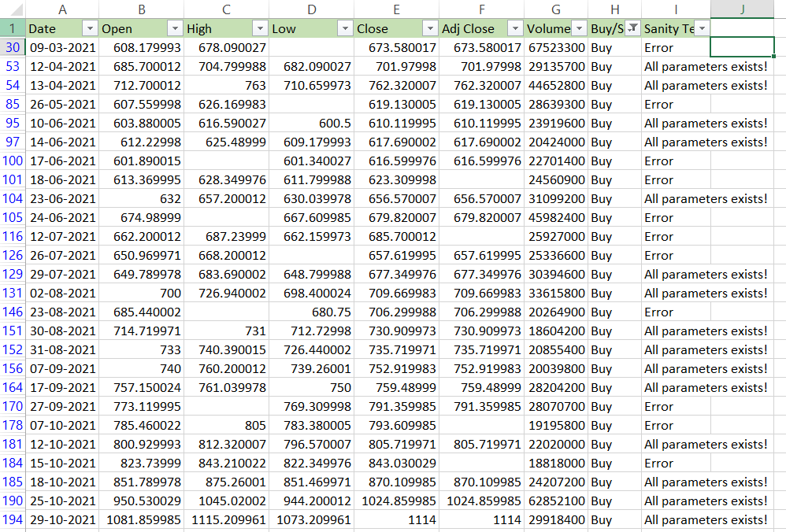This screenshot has height=532, width=786.
Task: Show filter options for Adj Close column
Action: point(514,28)
